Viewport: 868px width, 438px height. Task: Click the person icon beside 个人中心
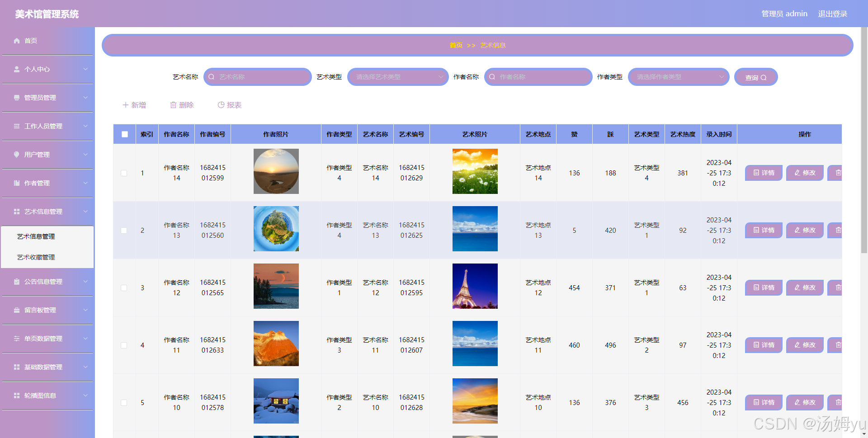(17, 69)
